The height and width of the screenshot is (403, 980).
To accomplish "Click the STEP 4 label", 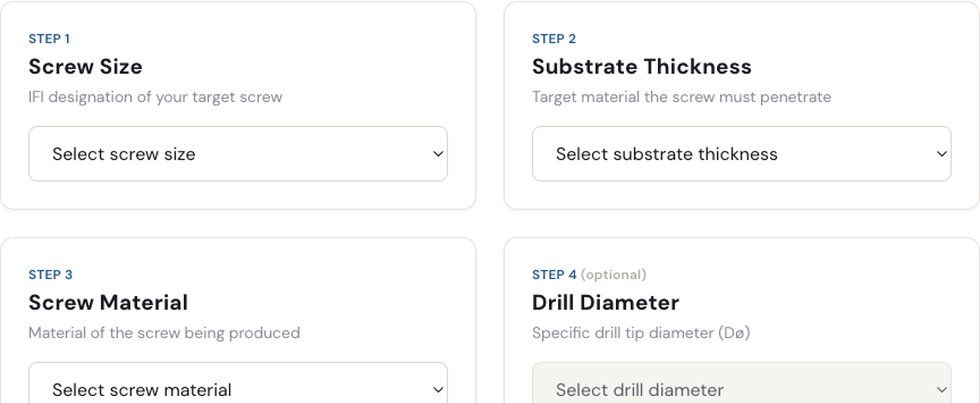I will pyautogui.click(x=554, y=274).
